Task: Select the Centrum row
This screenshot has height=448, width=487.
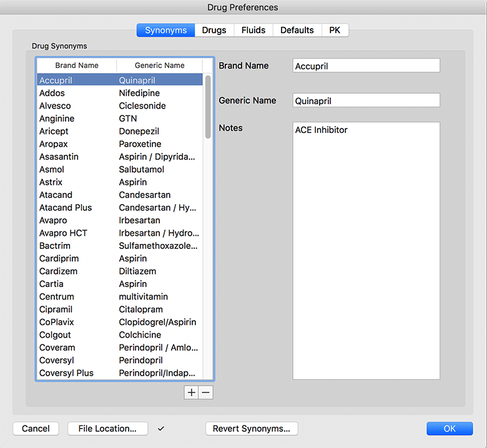Action: (120, 296)
